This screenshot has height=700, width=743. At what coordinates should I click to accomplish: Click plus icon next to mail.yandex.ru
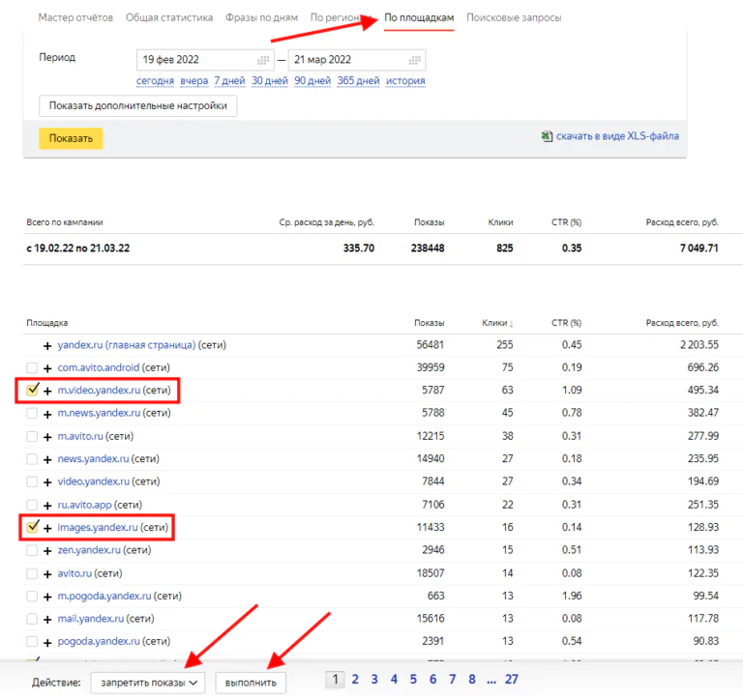(47, 620)
